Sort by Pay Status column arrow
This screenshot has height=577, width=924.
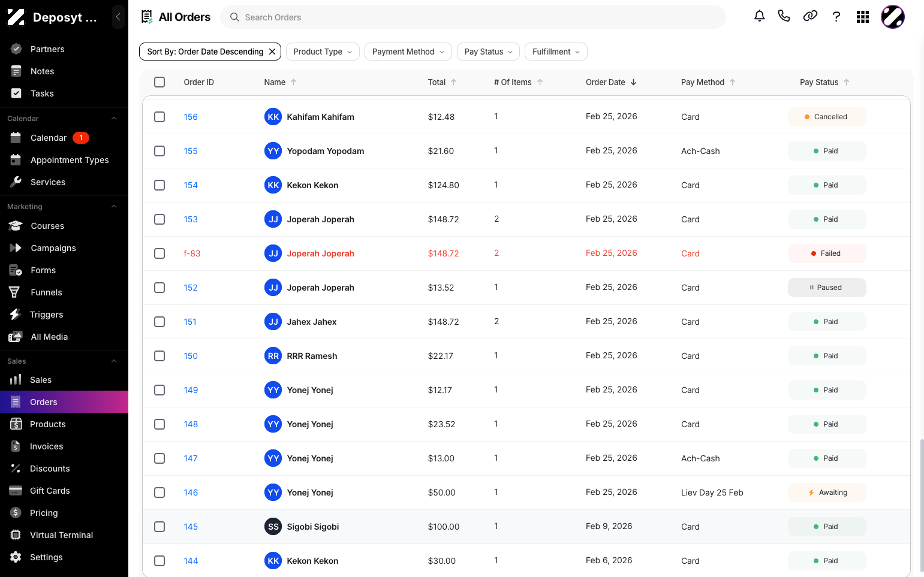(847, 82)
